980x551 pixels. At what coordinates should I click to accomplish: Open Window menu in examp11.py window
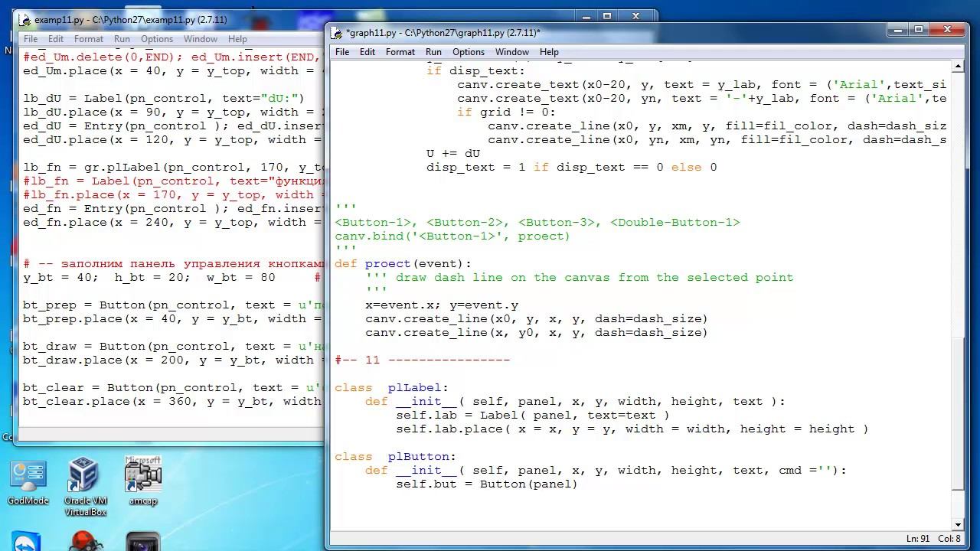(x=201, y=39)
